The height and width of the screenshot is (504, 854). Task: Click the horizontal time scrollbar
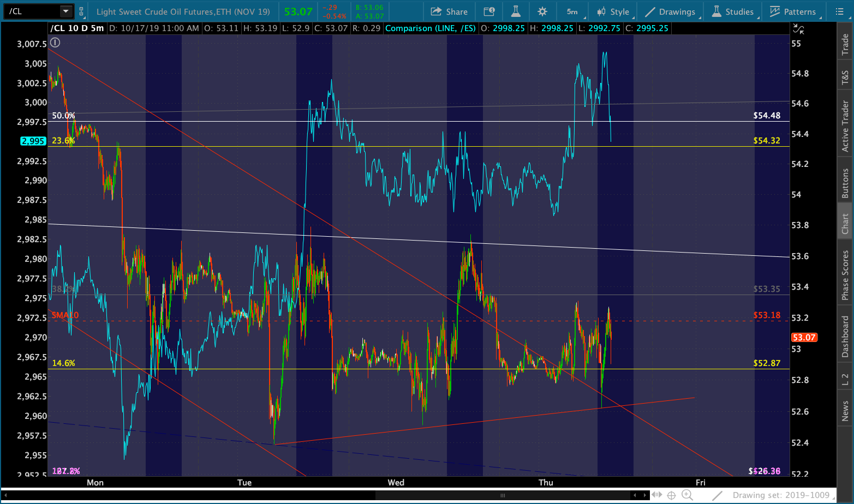click(502, 495)
